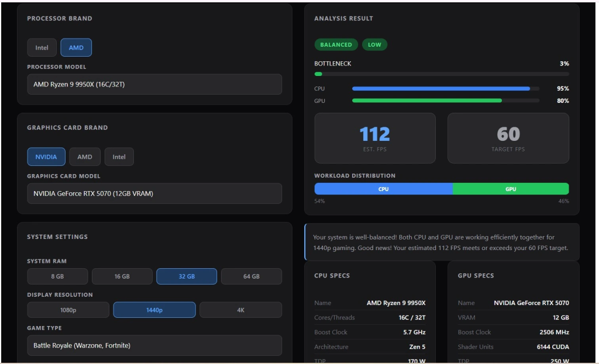Select 1440p display resolution

pyautogui.click(x=154, y=310)
